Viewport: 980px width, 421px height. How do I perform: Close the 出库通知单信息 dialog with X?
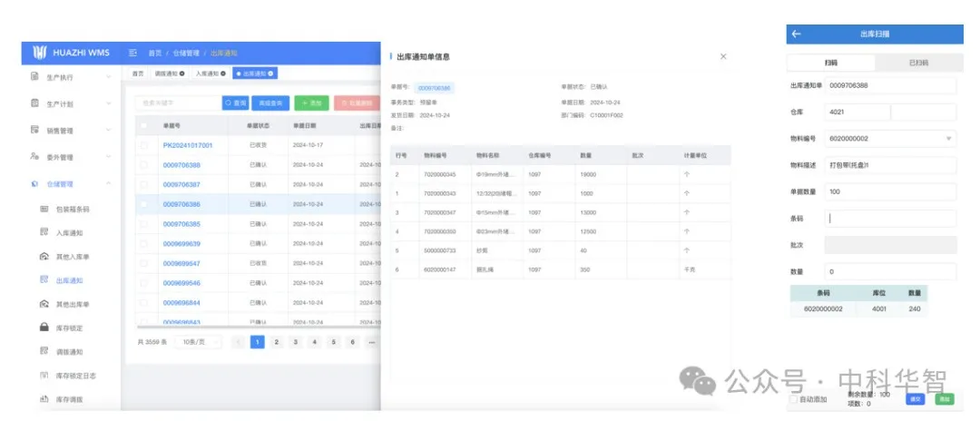click(x=723, y=56)
